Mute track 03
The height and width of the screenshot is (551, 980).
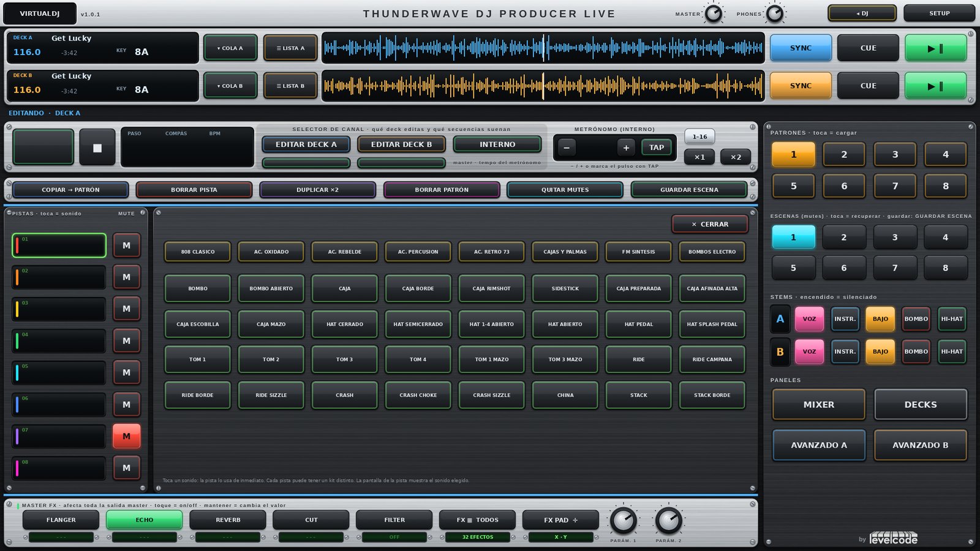coord(126,309)
